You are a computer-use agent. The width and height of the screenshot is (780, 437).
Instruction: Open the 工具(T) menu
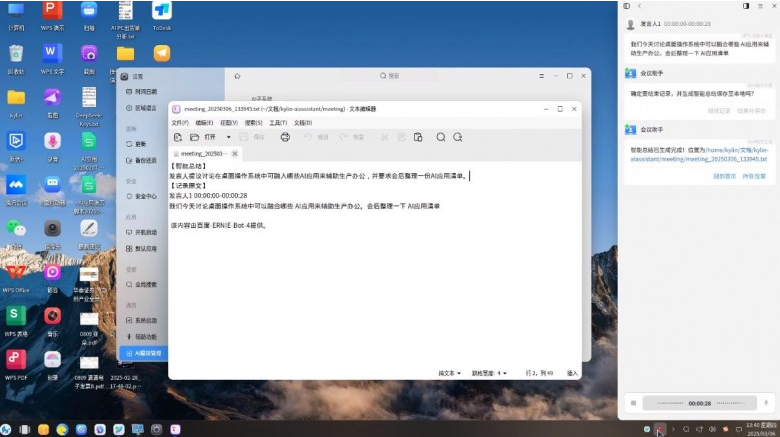tap(278, 122)
